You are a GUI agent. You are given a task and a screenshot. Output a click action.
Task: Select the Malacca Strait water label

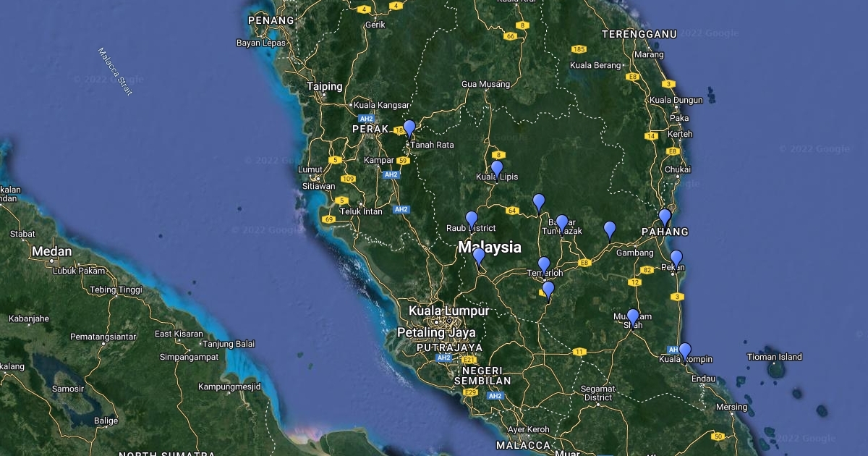tap(116, 72)
